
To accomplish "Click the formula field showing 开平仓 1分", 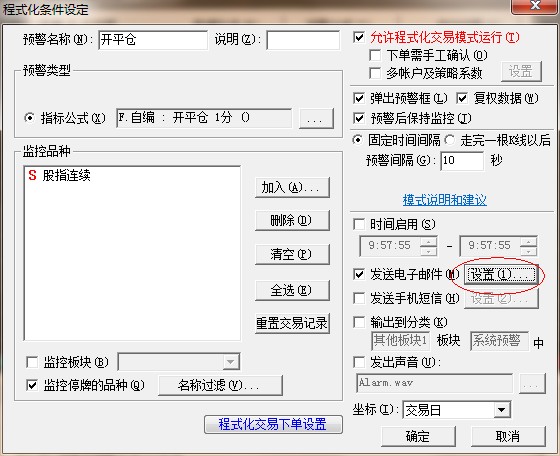I will (204, 118).
